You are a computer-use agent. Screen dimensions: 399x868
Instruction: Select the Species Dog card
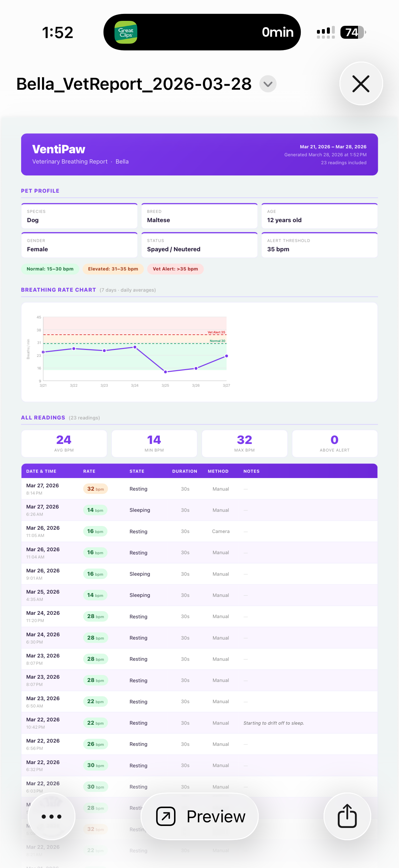click(x=79, y=216)
